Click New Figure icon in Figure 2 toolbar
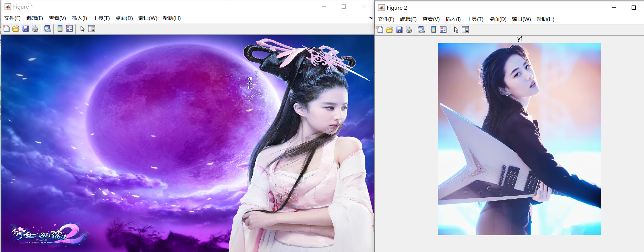 point(380,30)
